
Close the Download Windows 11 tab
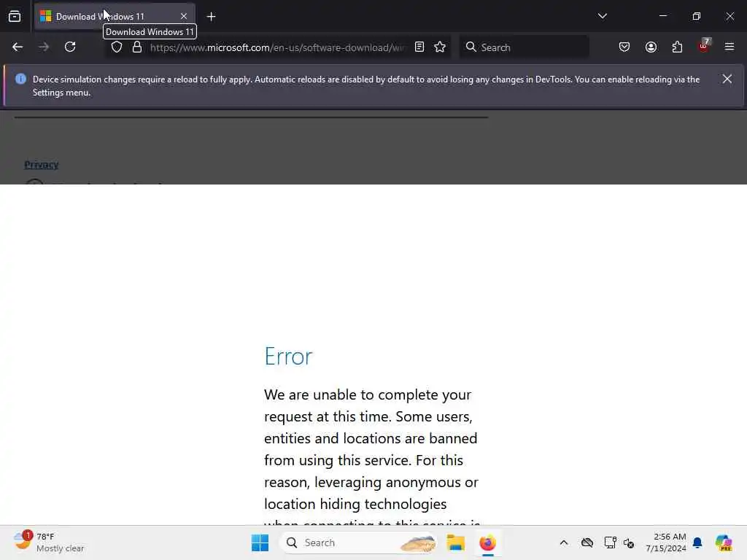point(184,16)
